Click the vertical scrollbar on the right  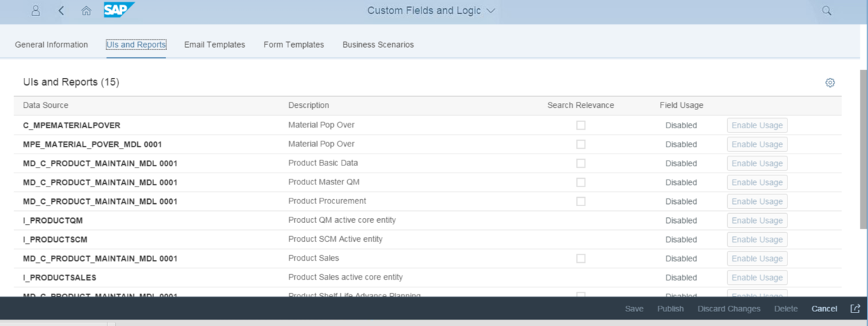(864, 147)
